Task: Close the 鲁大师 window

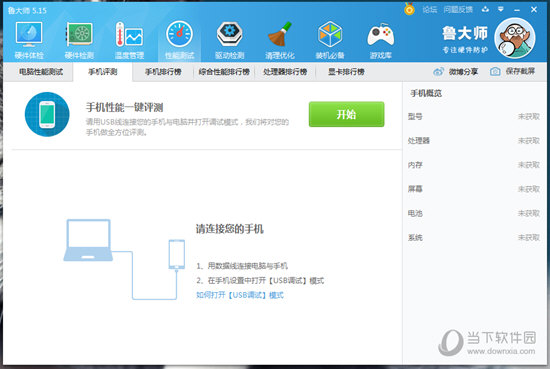Action: (534, 9)
